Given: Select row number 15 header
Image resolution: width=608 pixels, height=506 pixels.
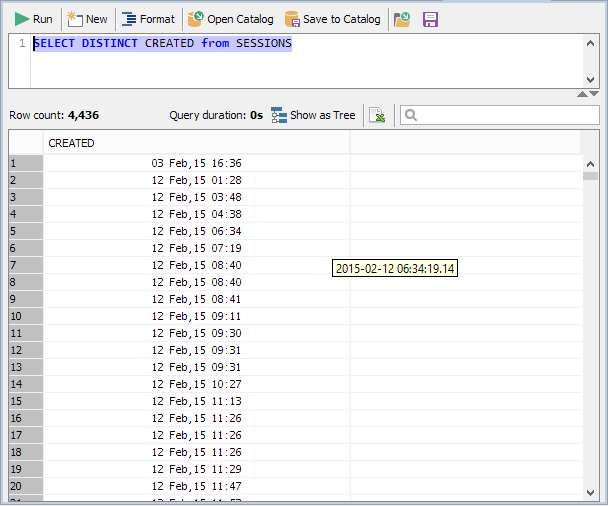Looking at the screenshot, I should pyautogui.click(x=26, y=401).
